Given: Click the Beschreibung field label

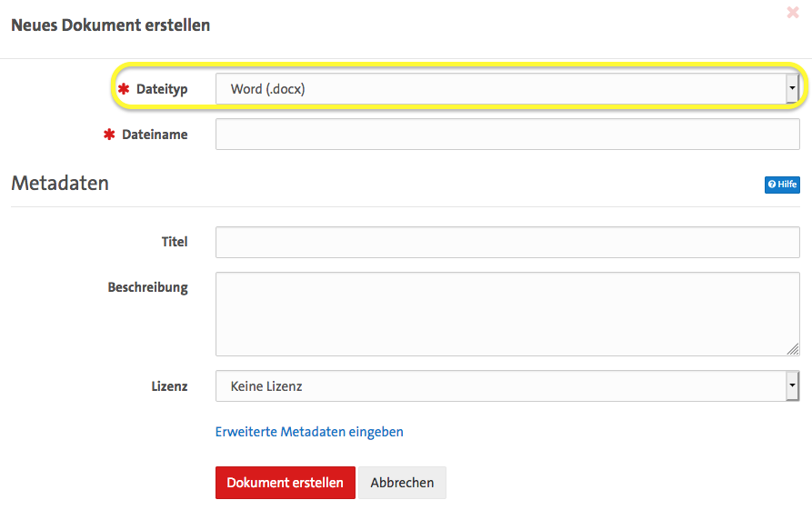Looking at the screenshot, I should (147, 287).
